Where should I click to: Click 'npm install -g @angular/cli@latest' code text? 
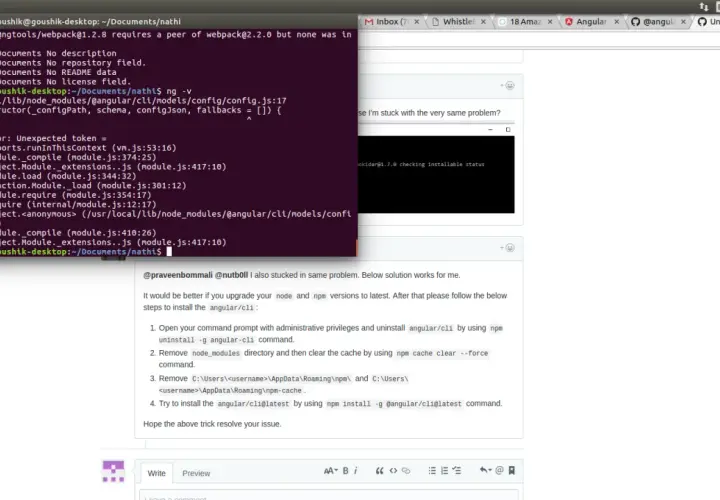coord(394,404)
